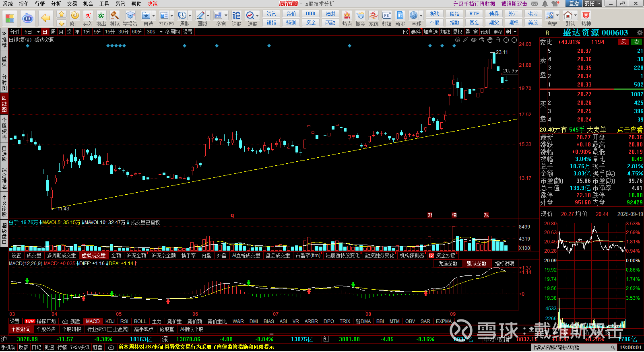Image resolution: width=644 pixels, height=352 pixels.
Task: Click the 财 event marker on timeline
Action: (x=430, y=215)
